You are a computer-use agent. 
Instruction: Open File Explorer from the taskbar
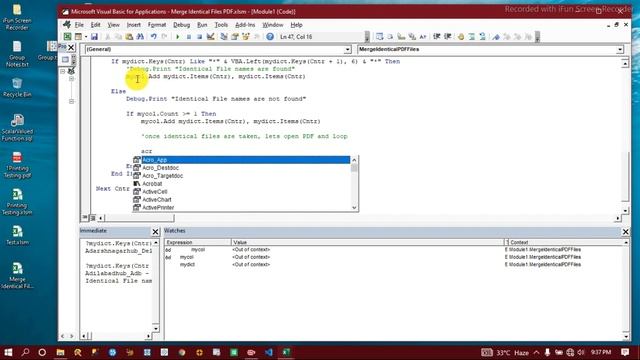60,352
